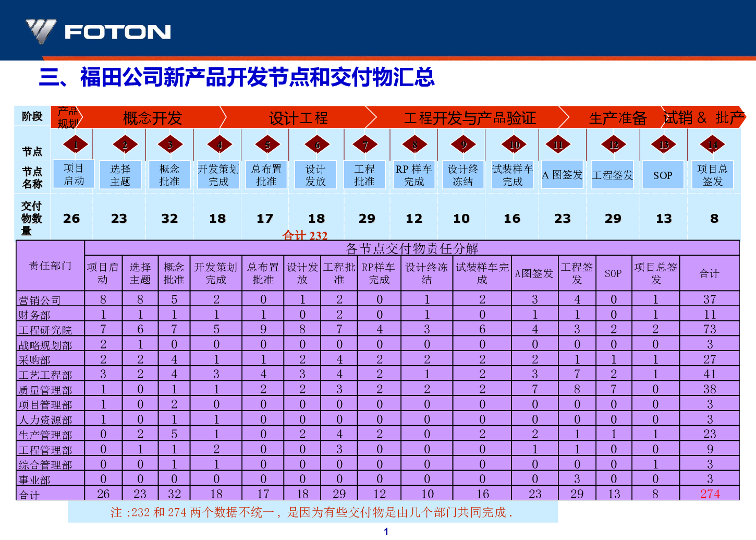Select milestone diamond marker 7
756x540 pixels.
pos(365,145)
